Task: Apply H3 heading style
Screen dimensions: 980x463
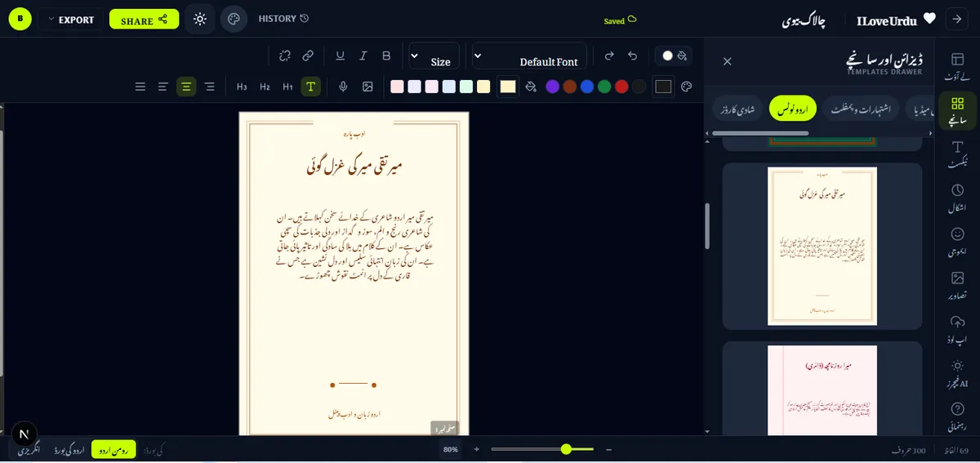Action: [x=242, y=87]
